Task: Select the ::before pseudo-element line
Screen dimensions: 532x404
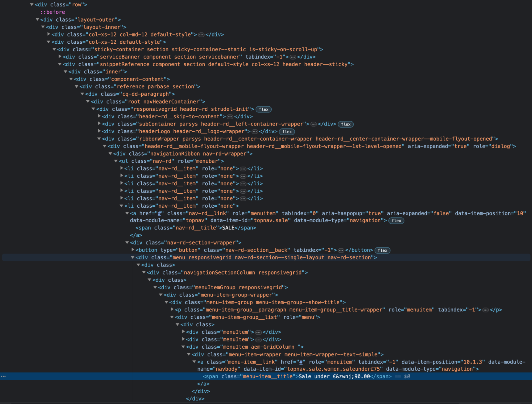Action: click(x=53, y=12)
